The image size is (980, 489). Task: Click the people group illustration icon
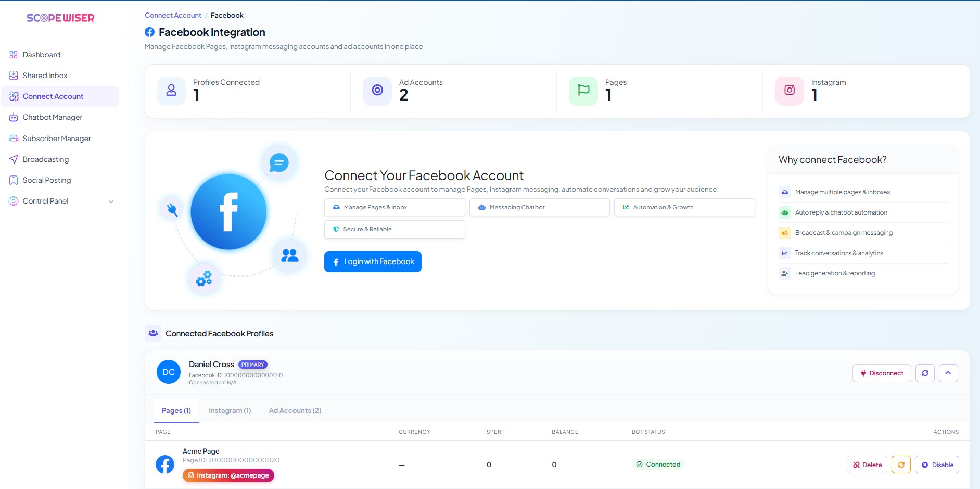(289, 255)
